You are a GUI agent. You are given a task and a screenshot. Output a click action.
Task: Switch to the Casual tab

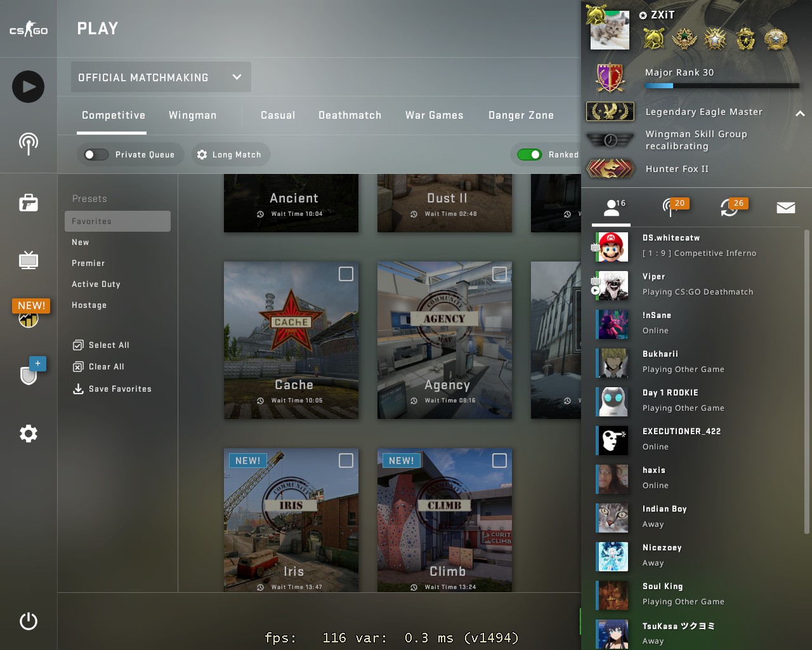pyautogui.click(x=278, y=115)
